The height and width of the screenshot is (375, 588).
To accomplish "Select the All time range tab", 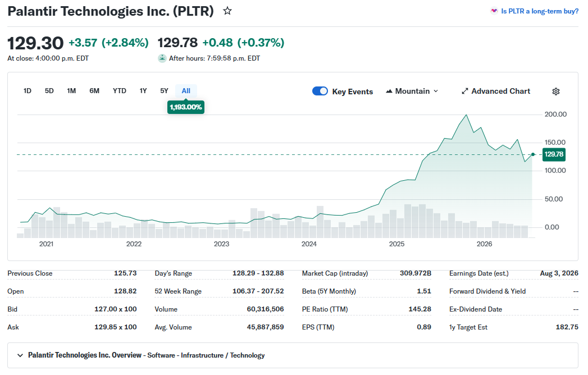I will (x=186, y=91).
